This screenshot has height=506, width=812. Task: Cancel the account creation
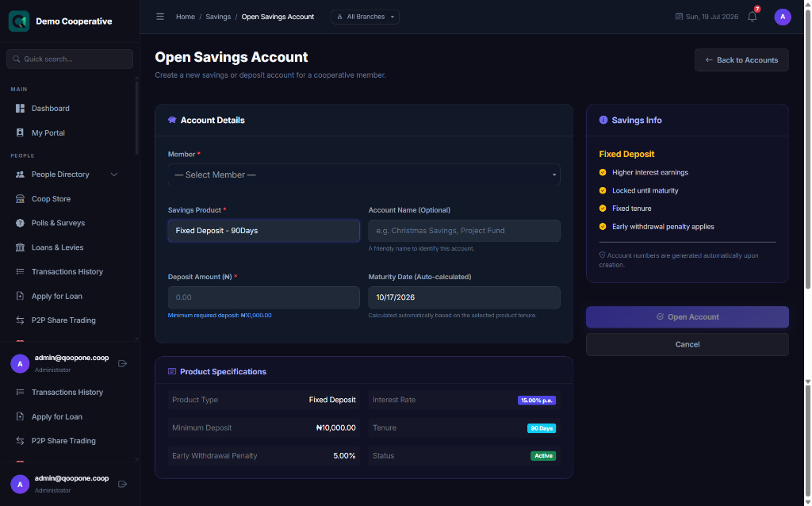click(x=688, y=344)
